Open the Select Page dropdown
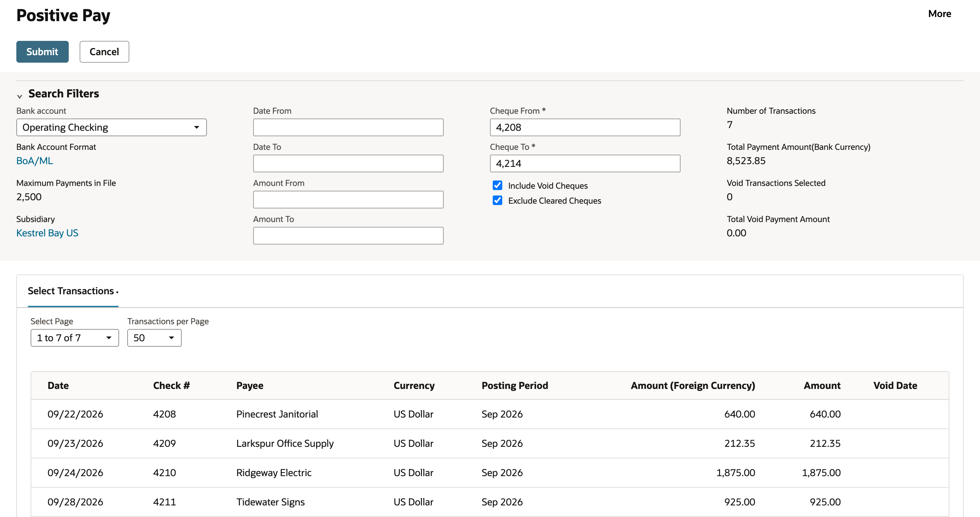 click(75, 338)
